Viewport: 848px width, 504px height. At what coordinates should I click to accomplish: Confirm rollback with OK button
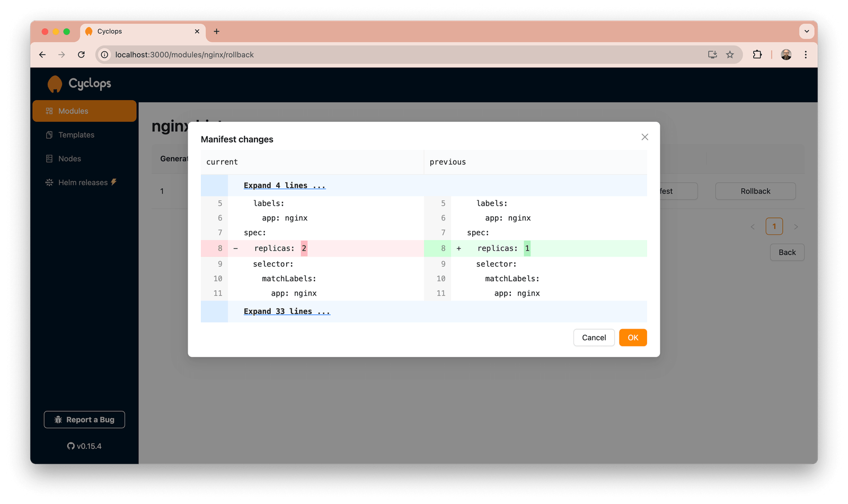[x=633, y=338]
